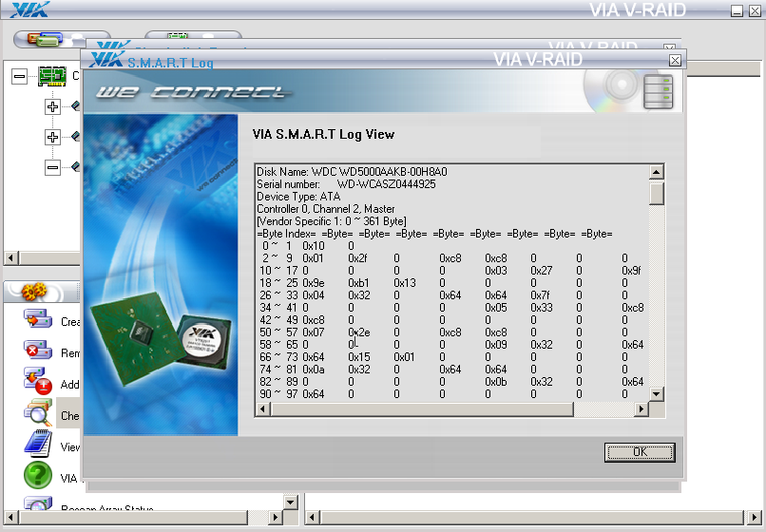Click the '0x15' value in row 66 ~ 73
The height and width of the screenshot is (532, 766).
pyautogui.click(x=358, y=357)
